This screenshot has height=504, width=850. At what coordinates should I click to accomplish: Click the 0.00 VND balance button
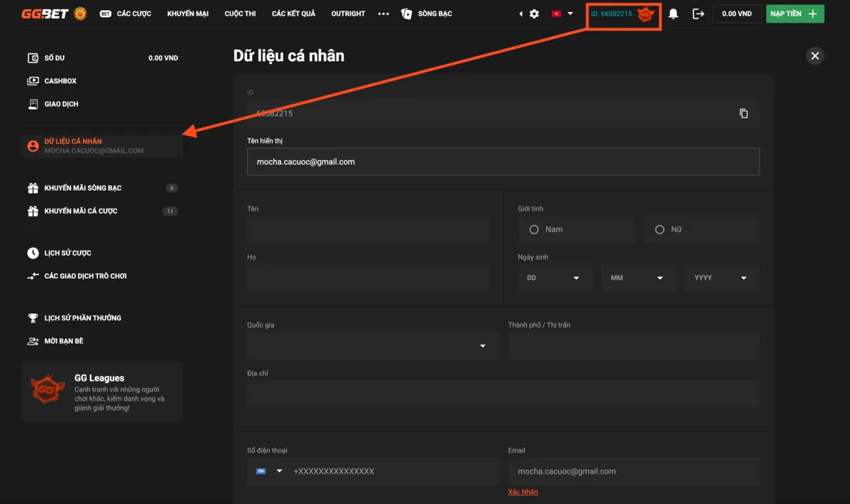737,13
